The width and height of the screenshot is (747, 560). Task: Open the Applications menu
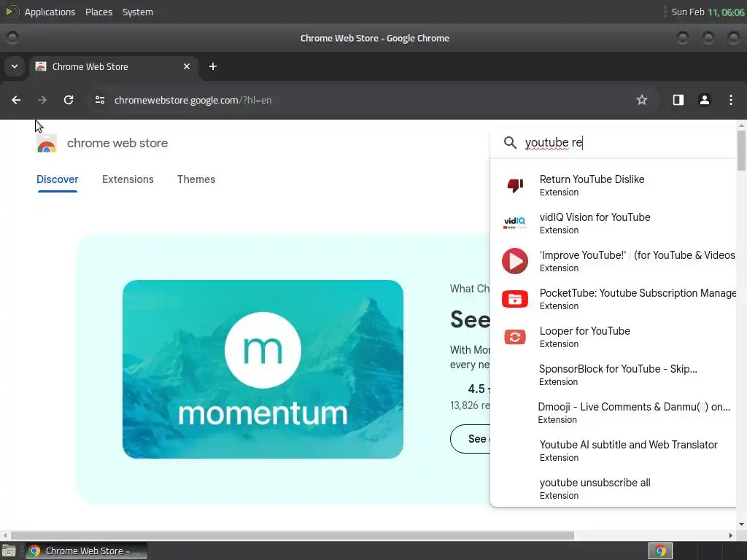(50, 12)
